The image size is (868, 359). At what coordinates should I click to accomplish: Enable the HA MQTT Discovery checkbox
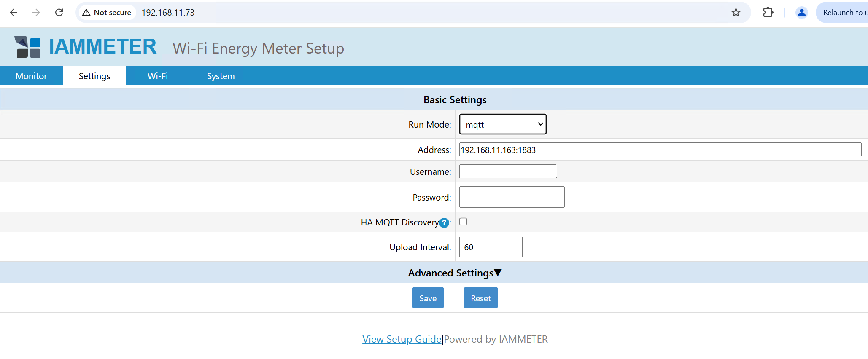point(463,222)
